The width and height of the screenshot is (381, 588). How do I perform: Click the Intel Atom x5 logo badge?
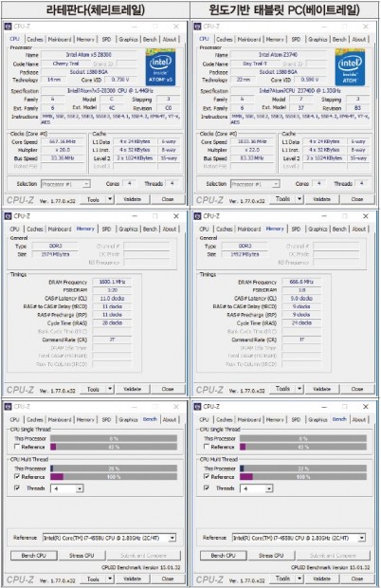tap(160, 67)
